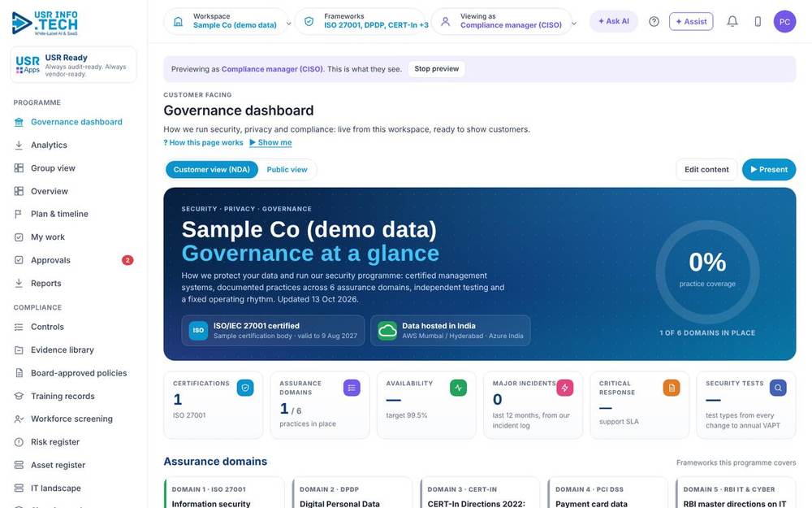This screenshot has height=508, width=812.
Task: Click the Overview sidebar icon
Action: 19,191
